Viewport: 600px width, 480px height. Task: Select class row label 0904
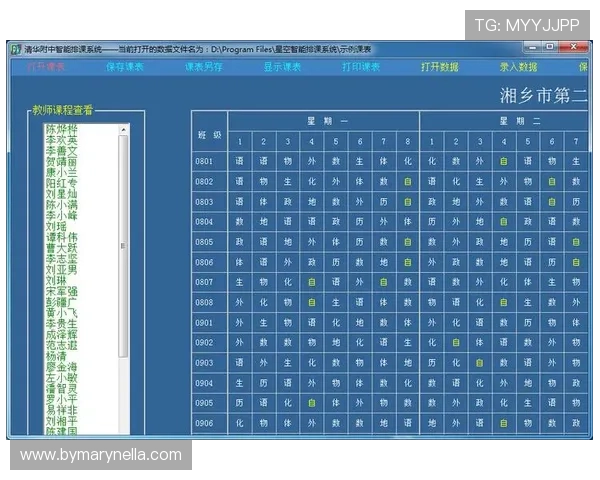pos(204,383)
